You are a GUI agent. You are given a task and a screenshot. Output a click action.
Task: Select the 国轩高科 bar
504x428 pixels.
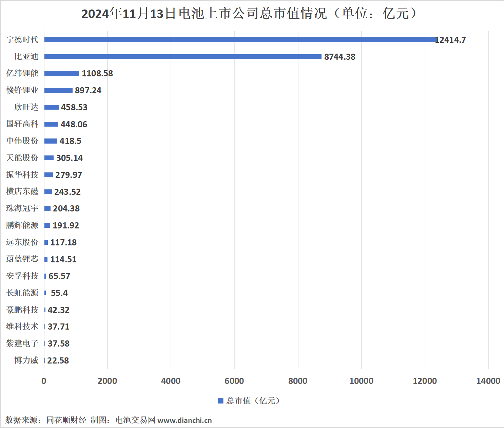pos(51,124)
